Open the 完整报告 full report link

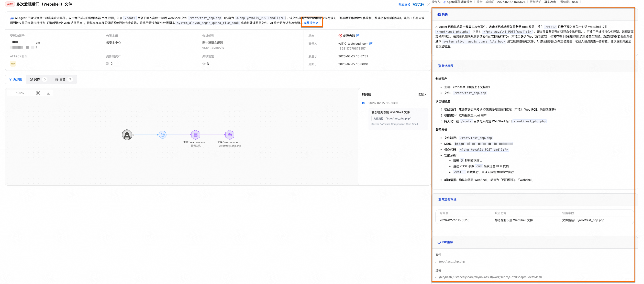tap(311, 23)
